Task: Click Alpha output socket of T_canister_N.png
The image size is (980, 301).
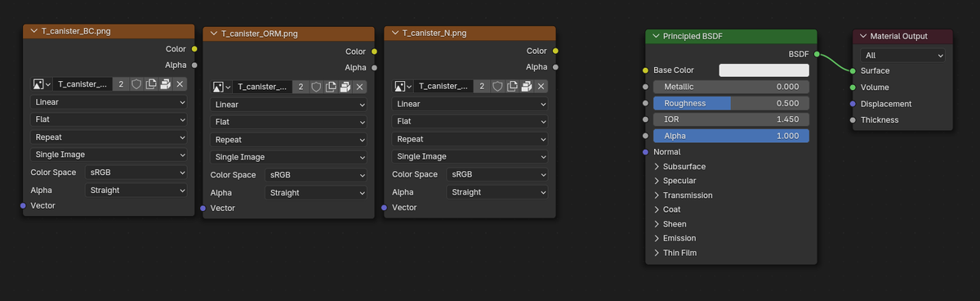Action: pyautogui.click(x=555, y=67)
